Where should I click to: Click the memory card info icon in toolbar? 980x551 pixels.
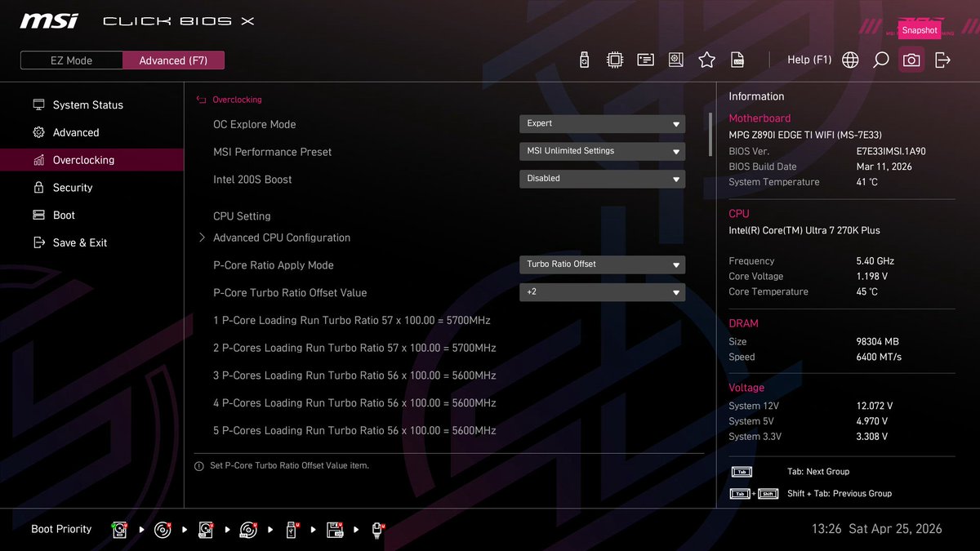coord(645,60)
